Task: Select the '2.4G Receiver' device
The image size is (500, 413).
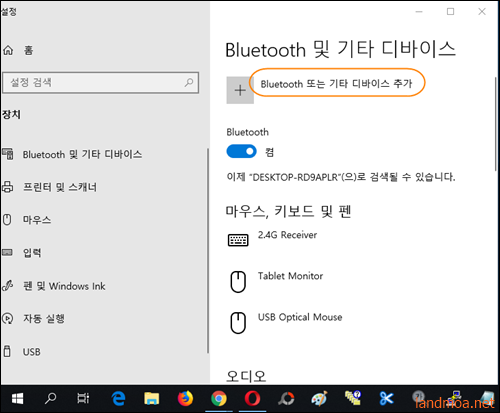Action: tap(287, 235)
